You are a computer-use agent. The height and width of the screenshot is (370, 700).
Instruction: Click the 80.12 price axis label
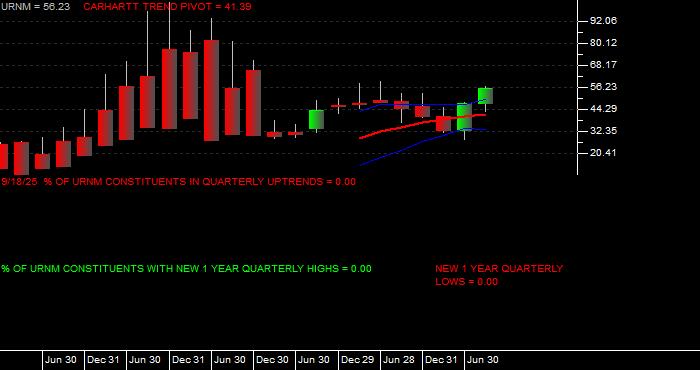tap(603, 43)
